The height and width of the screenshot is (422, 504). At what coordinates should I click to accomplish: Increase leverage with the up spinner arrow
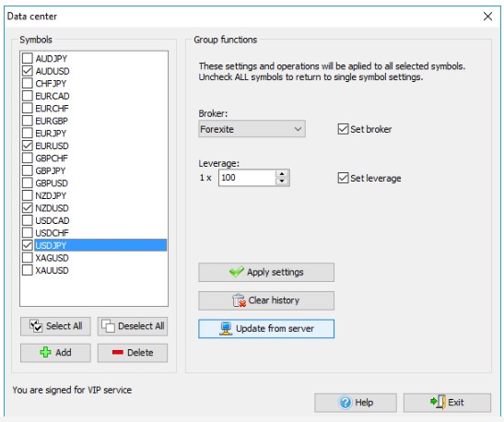(282, 174)
